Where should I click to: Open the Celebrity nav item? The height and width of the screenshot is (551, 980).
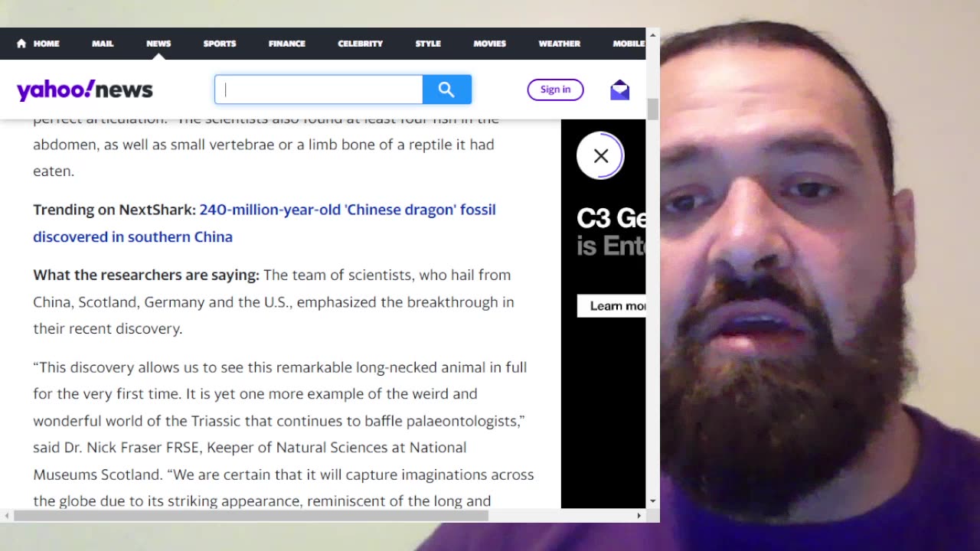tap(361, 44)
